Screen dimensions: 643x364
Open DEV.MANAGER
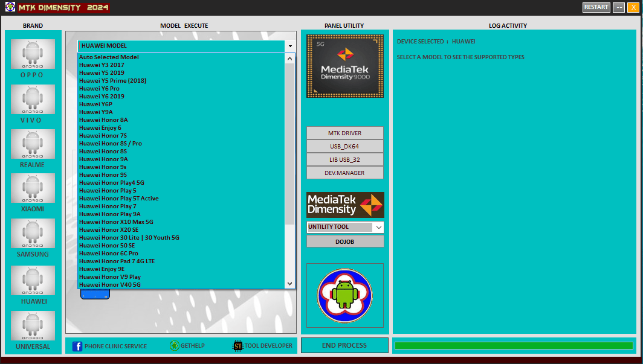[x=345, y=173]
